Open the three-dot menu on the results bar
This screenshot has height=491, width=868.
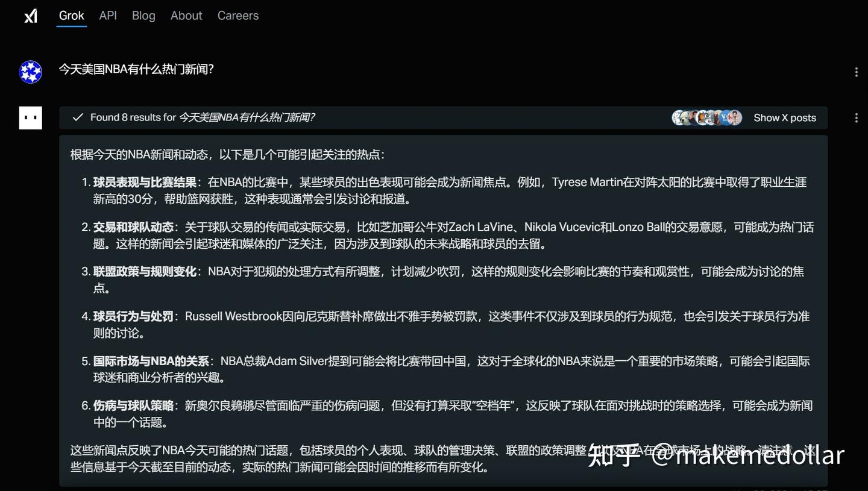pyautogui.click(x=857, y=117)
